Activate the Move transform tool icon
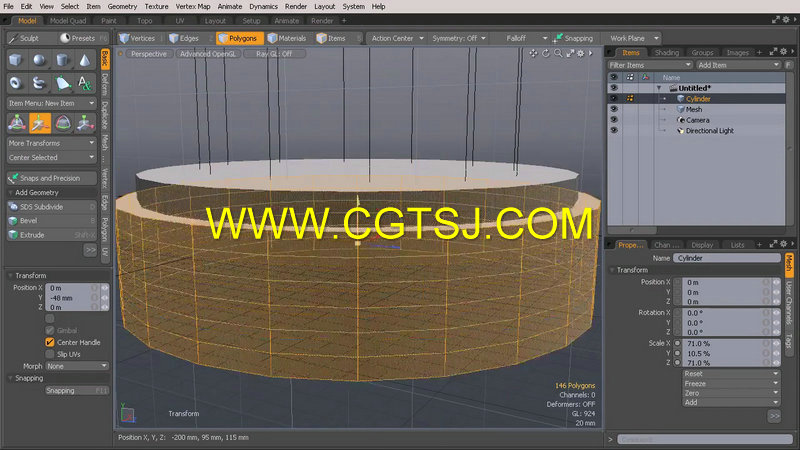800x450 pixels. [17, 123]
